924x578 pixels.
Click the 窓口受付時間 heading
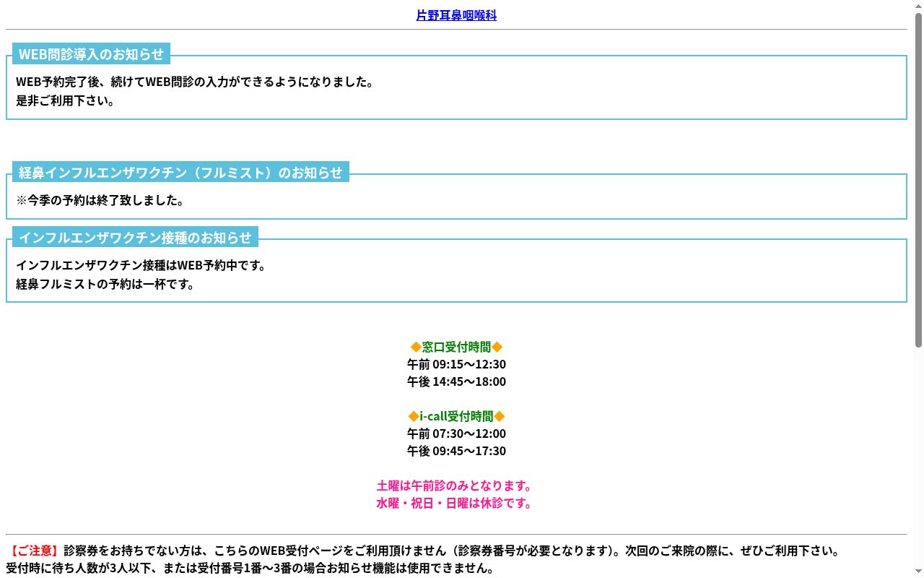click(456, 348)
